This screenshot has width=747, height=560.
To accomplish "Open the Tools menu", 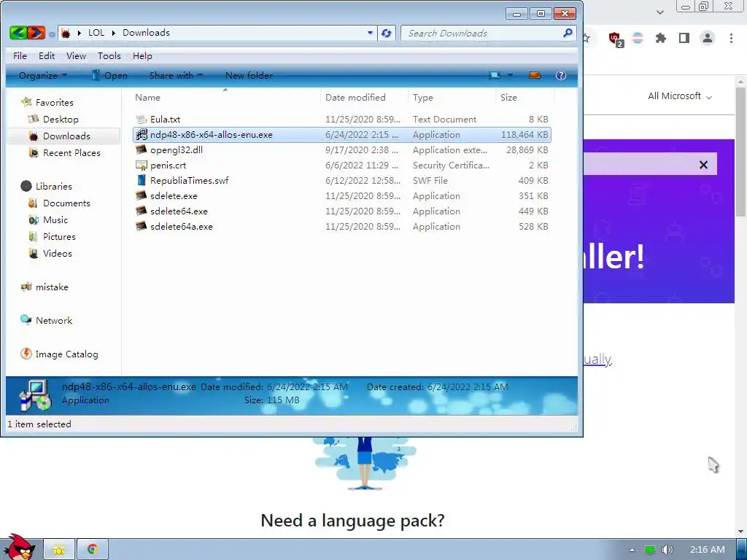I will coord(109,56).
